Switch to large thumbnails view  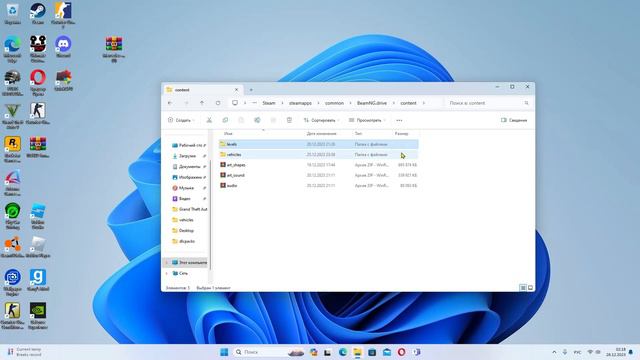530,288
